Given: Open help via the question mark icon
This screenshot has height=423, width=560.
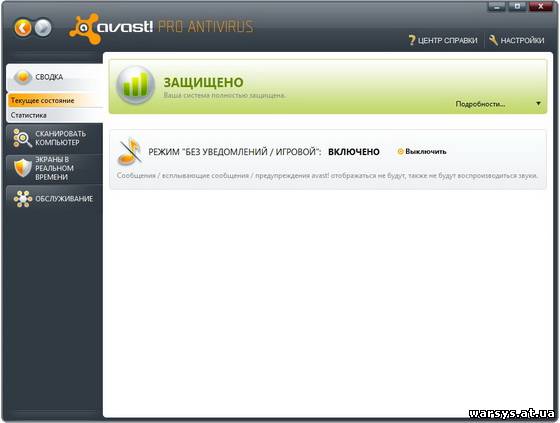Looking at the screenshot, I should coord(412,40).
